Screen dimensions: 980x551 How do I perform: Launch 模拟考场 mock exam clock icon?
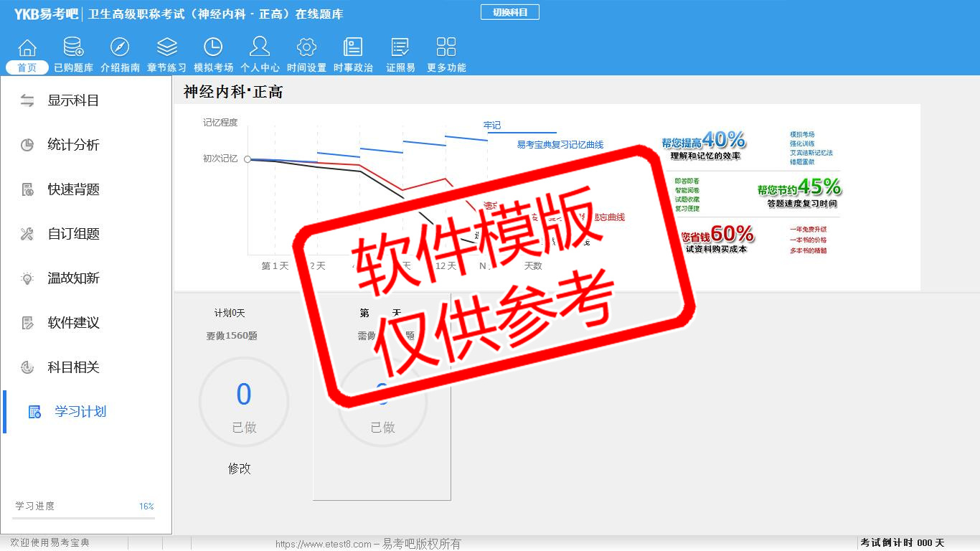click(213, 48)
